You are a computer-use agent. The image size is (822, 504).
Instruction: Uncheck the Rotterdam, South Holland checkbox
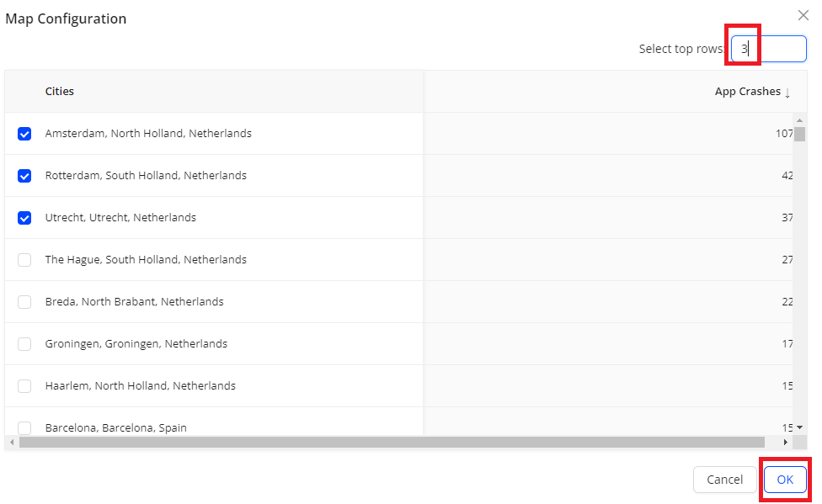coord(24,176)
